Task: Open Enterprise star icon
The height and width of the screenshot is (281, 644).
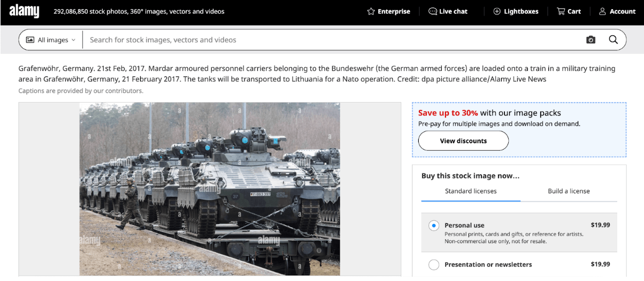Action: (x=371, y=11)
